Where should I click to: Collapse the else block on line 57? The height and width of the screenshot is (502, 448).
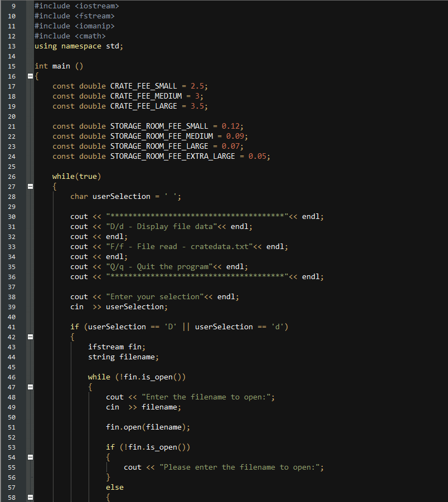(x=30, y=497)
